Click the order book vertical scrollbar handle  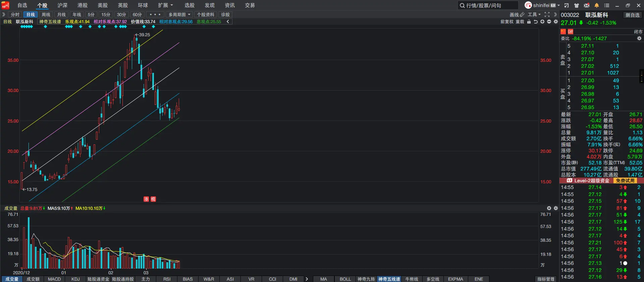pos(641,76)
